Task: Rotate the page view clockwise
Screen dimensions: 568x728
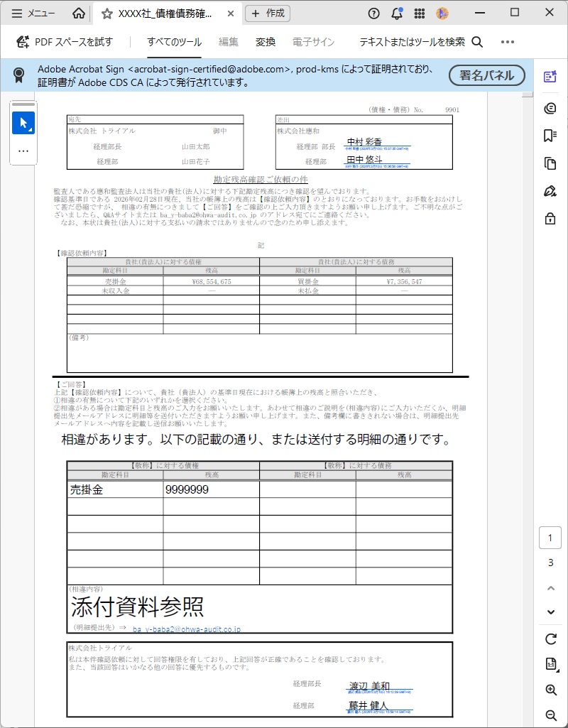Action: [x=550, y=639]
